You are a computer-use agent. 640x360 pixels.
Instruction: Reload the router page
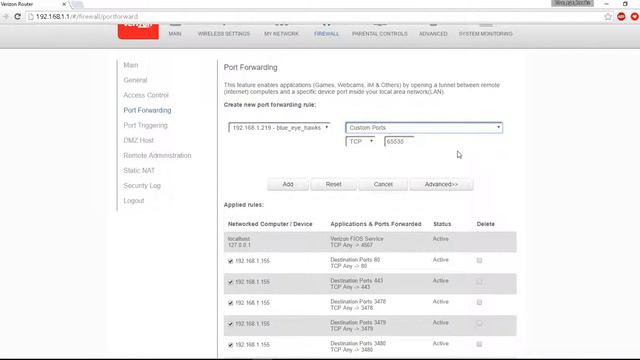pos(18,17)
